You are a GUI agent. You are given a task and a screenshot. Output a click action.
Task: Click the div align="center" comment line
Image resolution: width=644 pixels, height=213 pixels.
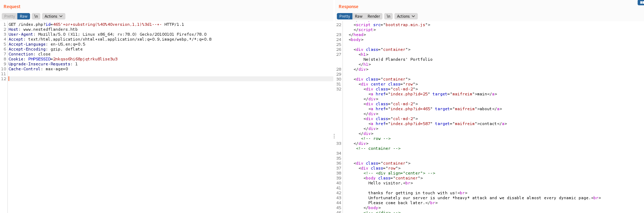point(399,173)
